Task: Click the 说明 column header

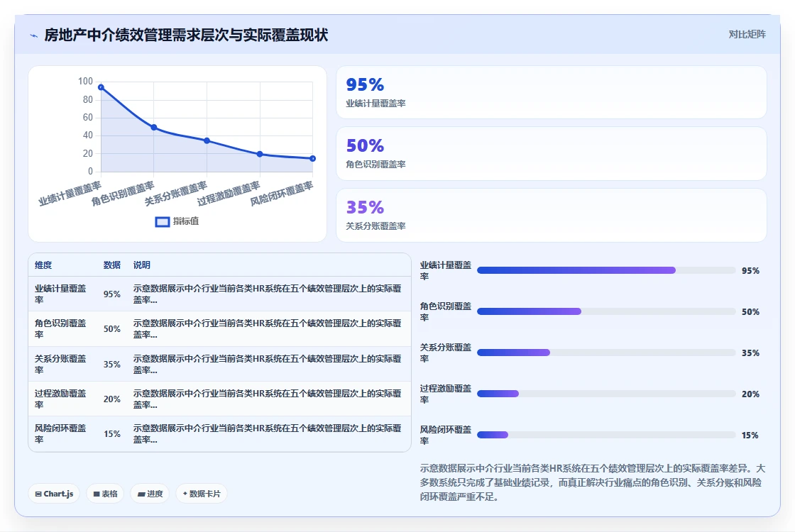Action: (x=141, y=265)
